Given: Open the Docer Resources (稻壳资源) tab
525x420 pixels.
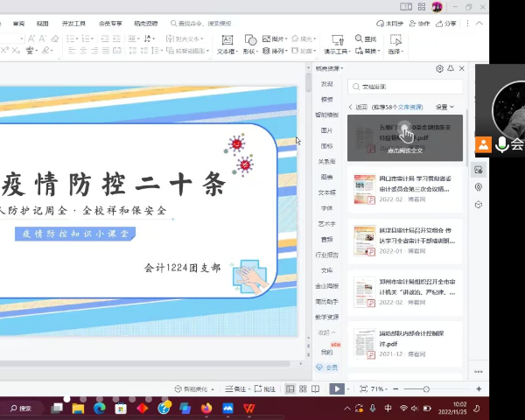Looking at the screenshot, I should click(146, 24).
